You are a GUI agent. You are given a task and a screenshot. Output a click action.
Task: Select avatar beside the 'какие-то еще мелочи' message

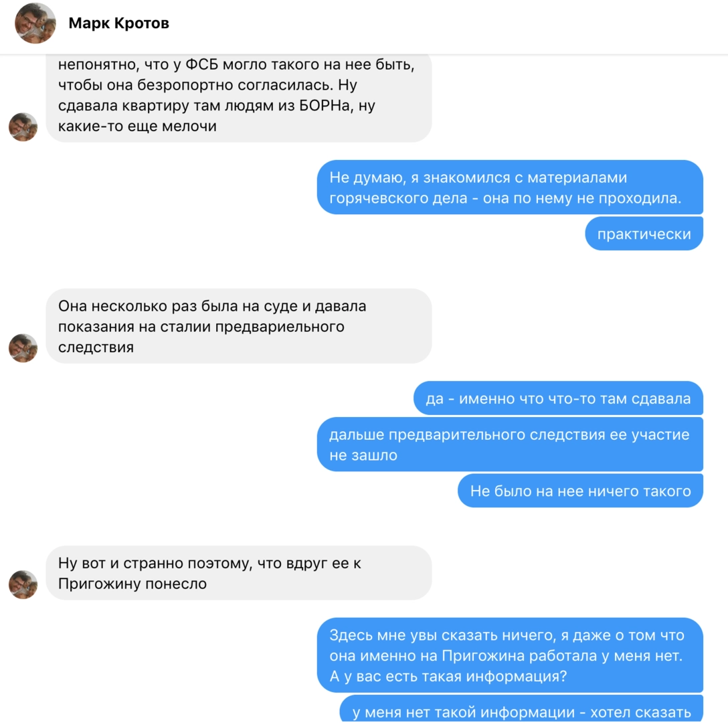point(23,127)
